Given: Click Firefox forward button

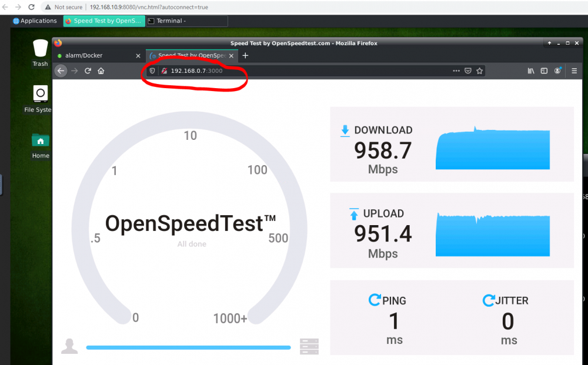Looking at the screenshot, I should (x=74, y=71).
